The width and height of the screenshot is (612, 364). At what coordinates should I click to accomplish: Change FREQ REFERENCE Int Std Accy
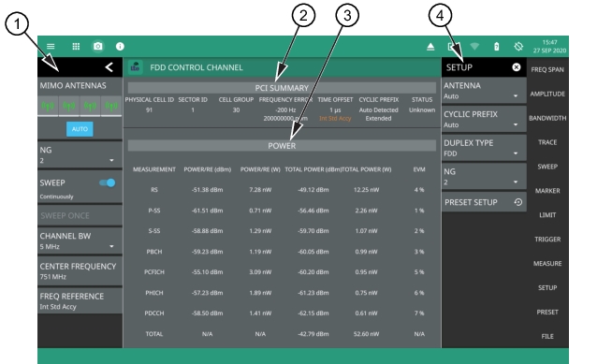click(x=80, y=300)
